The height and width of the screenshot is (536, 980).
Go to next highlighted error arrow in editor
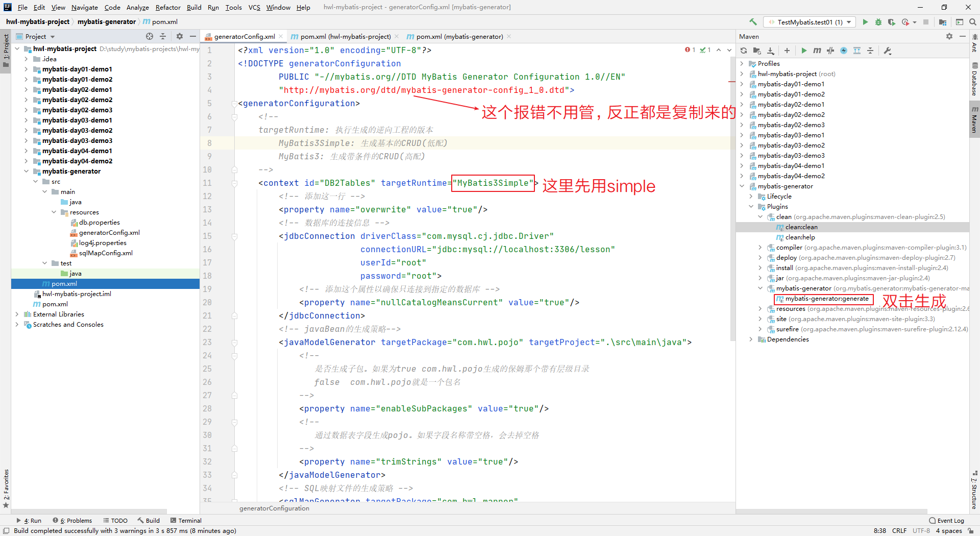click(x=729, y=50)
